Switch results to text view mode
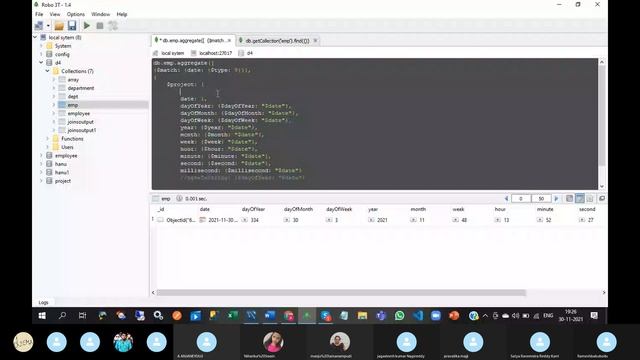The height and width of the screenshot is (360, 640). 590,198
